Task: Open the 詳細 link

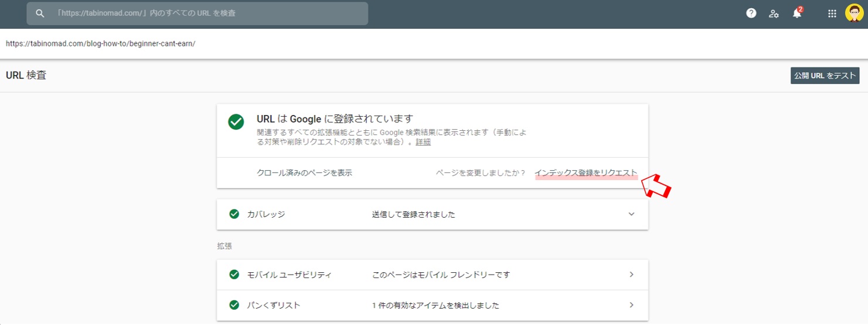Action: pyautogui.click(x=423, y=142)
